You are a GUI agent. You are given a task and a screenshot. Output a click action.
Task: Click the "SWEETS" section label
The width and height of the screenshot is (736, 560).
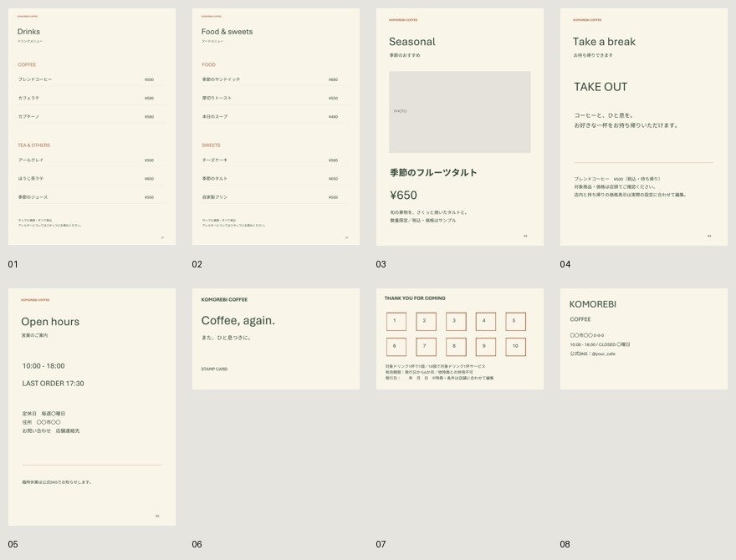(x=212, y=145)
